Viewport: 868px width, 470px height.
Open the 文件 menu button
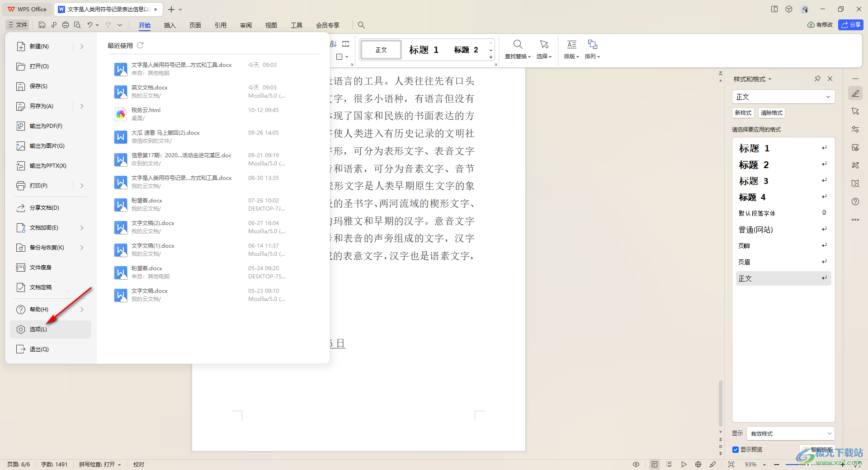(x=18, y=25)
